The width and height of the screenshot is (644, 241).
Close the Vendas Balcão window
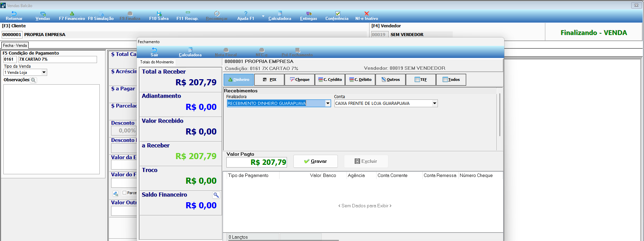[x=636, y=5]
